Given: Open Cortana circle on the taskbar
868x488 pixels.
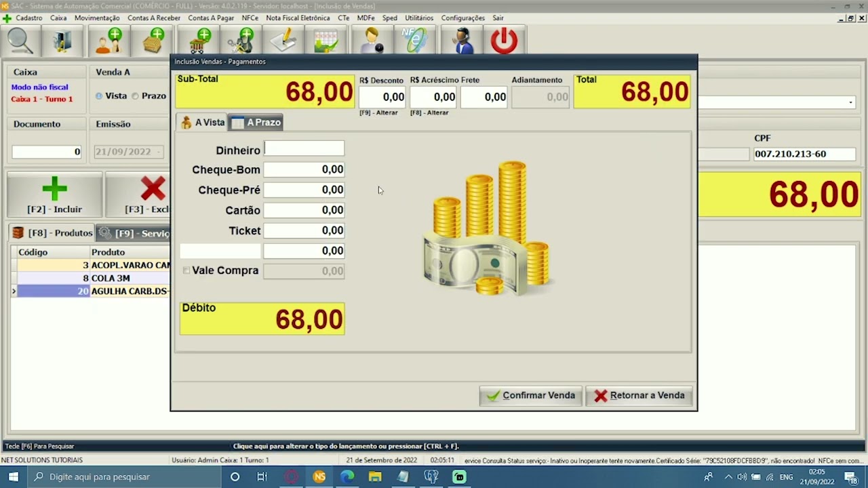Looking at the screenshot, I should 235,476.
